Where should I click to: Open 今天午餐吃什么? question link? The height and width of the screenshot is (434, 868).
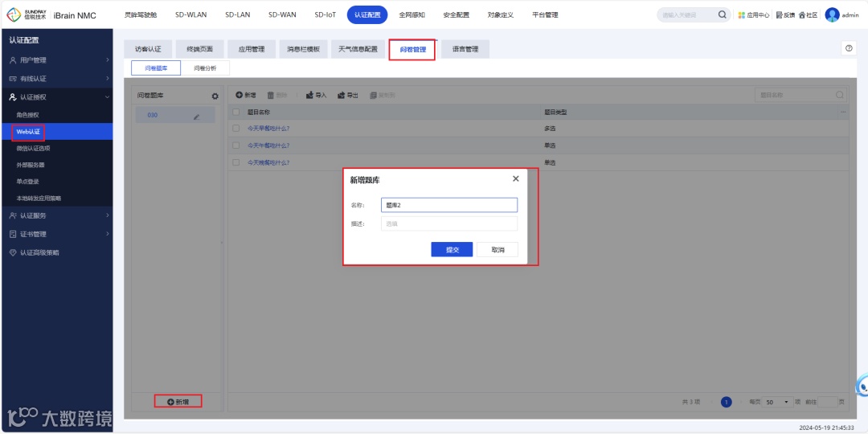click(x=268, y=145)
